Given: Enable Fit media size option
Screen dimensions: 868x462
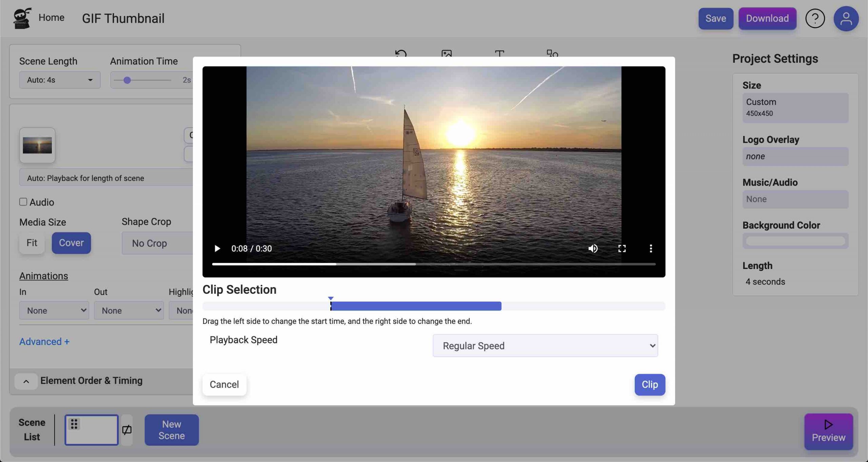Looking at the screenshot, I should (31, 243).
